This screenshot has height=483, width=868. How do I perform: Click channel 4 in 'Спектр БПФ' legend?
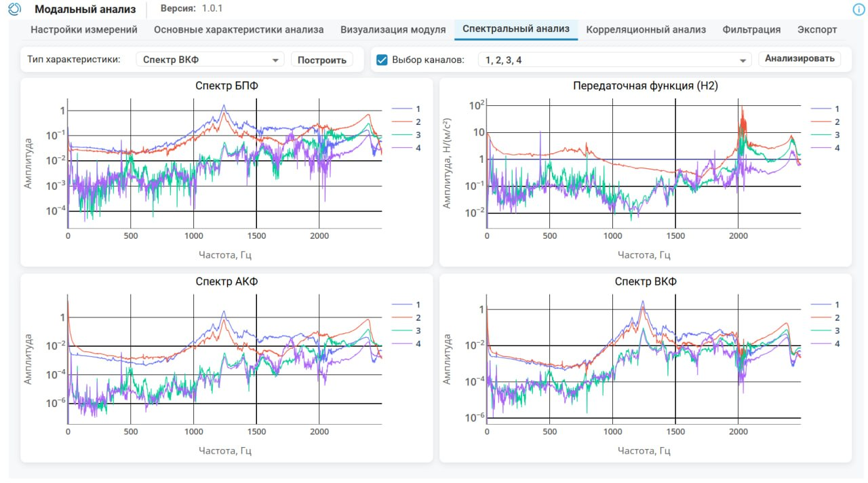click(407, 147)
